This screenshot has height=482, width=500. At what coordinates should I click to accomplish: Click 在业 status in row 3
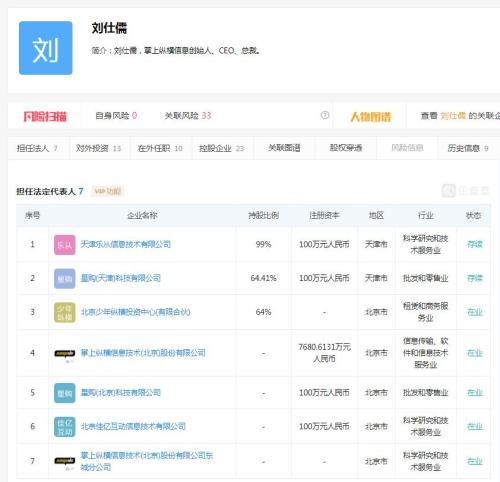pyautogui.click(x=475, y=312)
